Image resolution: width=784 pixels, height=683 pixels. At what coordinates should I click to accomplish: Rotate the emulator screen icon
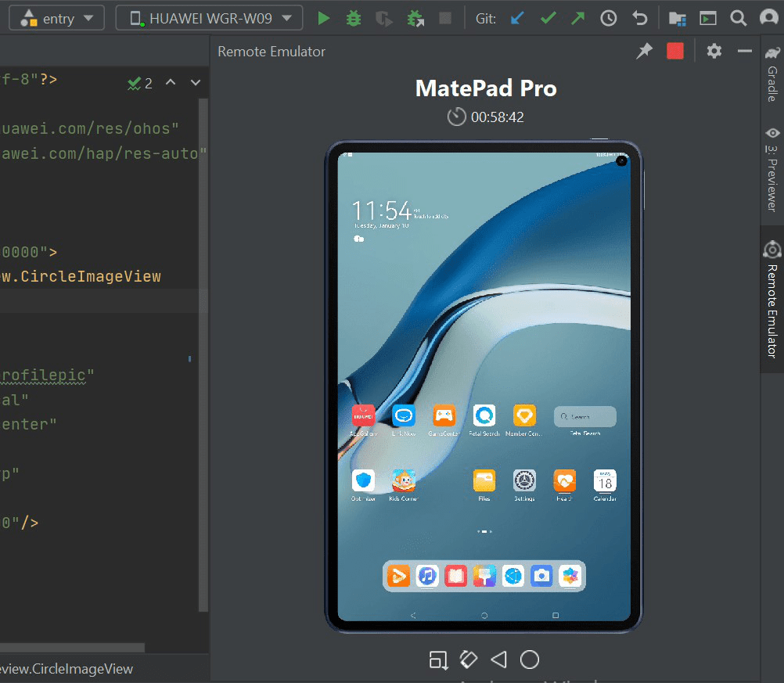[x=469, y=660]
